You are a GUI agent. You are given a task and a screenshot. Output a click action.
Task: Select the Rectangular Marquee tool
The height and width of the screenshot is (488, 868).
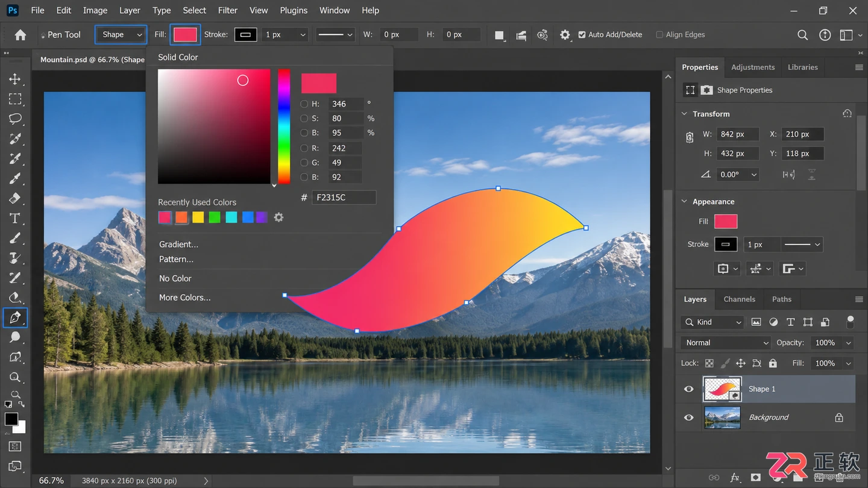point(15,99)
